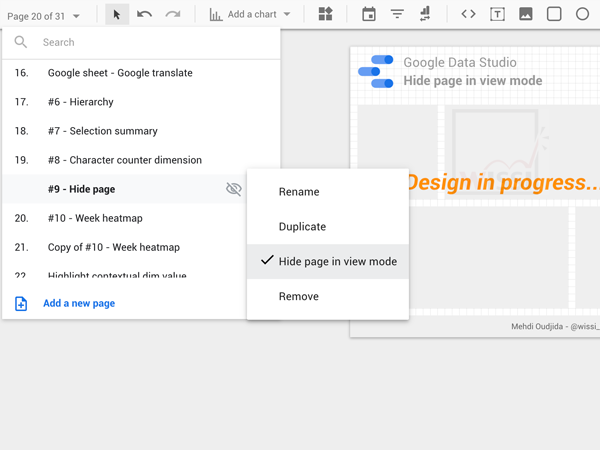Click the search magnifier icon
This screenshot has width=600, height=450.
(21, 42)
